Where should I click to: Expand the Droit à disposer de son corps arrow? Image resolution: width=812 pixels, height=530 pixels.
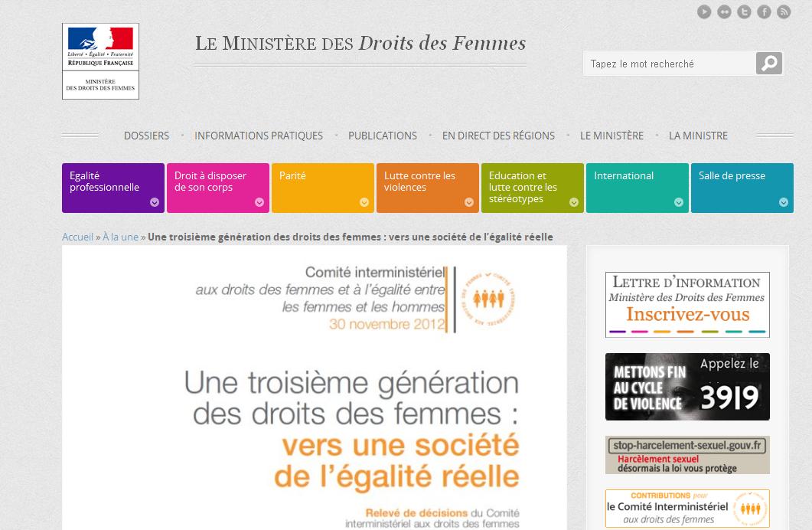tap(259, 202)
